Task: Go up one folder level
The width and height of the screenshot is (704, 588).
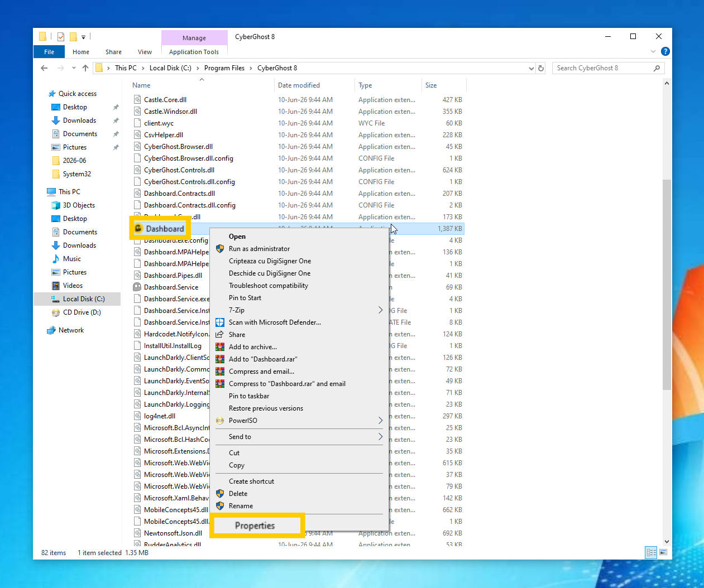Action: pos(85,68)
